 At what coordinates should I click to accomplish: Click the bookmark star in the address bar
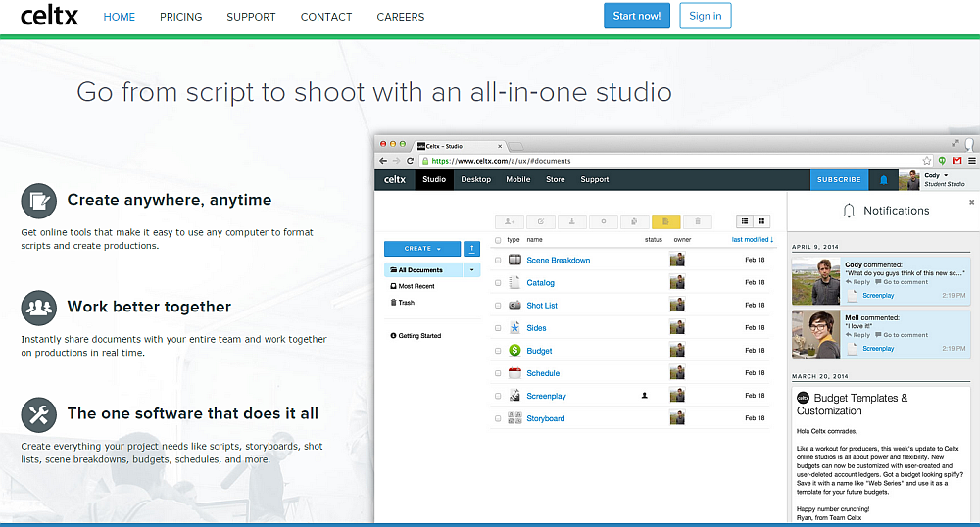(x=926, y=161)
